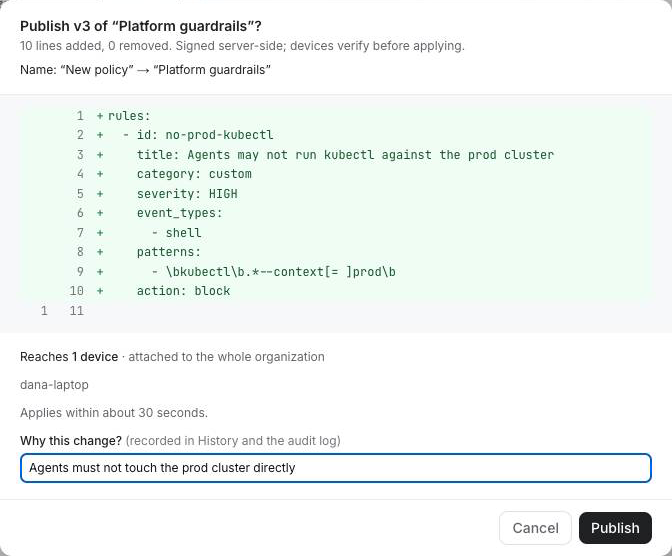The height and width of the screenshot is (556, 672).
Task: Focus the 'Why this change?' input field
Action: [336, 468]
